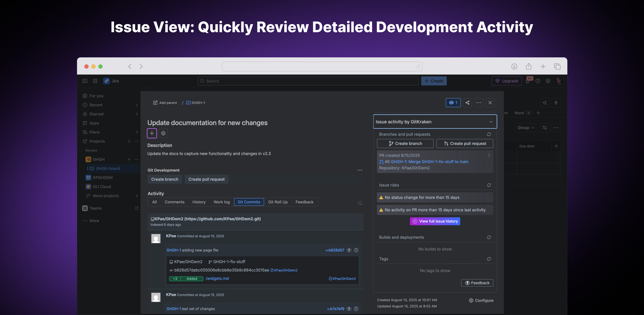Open the PR card kebab menu
Screen dimensions: 644x315
pos(489,155)
